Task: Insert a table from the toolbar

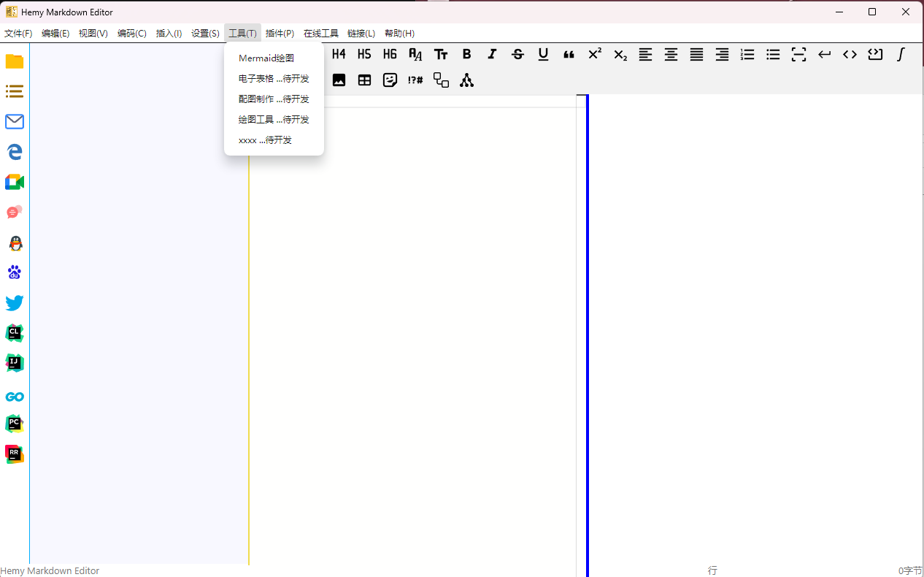Action: pos(364,80)
